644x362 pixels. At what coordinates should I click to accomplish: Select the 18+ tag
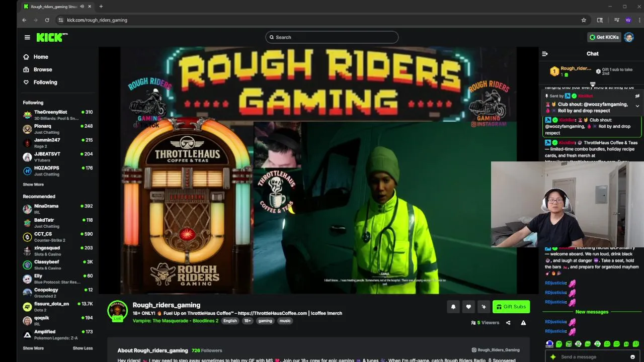(x=248, y=321)
